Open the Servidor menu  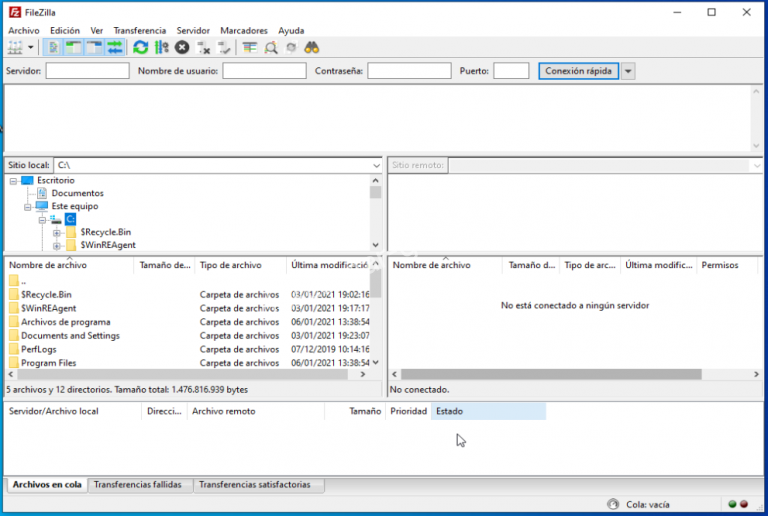point(193,30)
